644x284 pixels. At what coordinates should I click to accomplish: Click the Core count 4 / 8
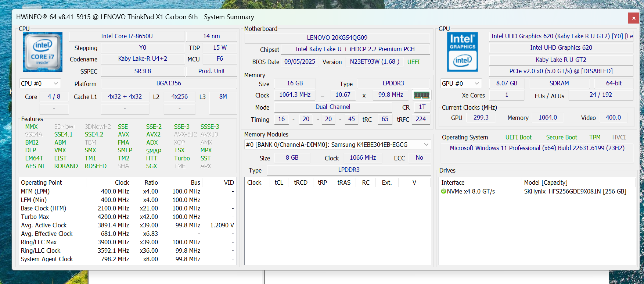tap(54, 96)
